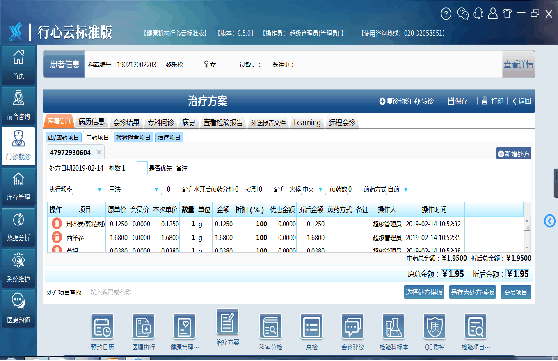Switch to the Learning tab
This screenshot has width=558, height=361.
tap(307, 122)
